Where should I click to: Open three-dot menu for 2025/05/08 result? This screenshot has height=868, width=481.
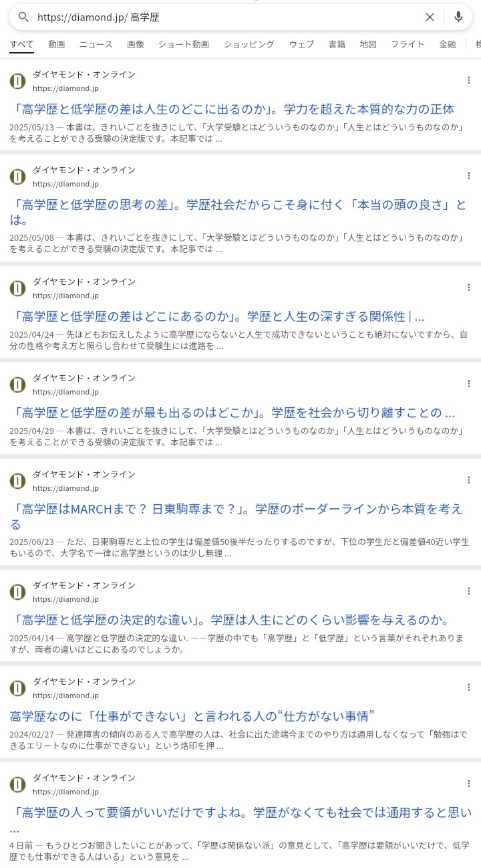[468, 176]
